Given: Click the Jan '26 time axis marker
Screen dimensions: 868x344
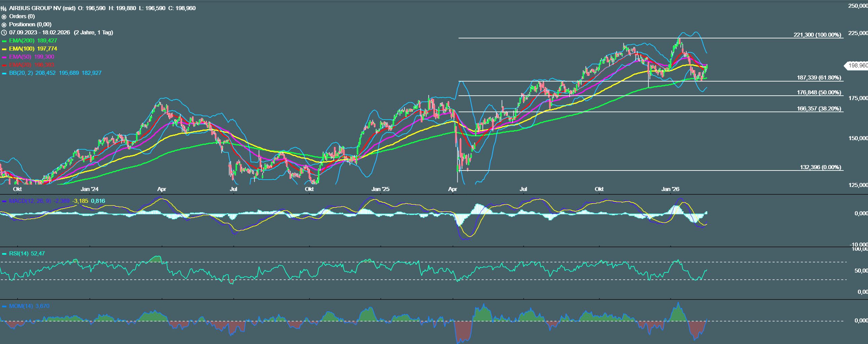Looking at the screenshot, I should point(670,189).
